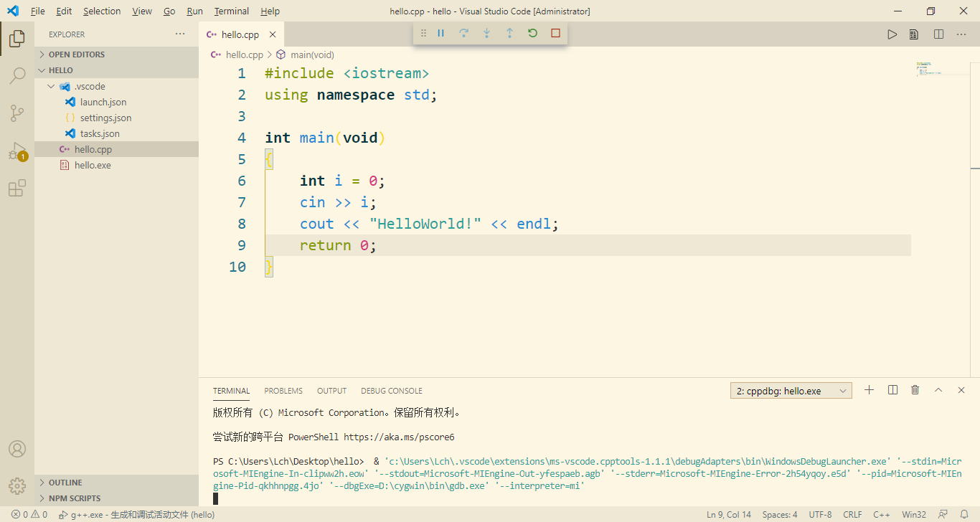The width and height of the screenshot is (980, 522).
Task: Click the g++.exe debug task status item
Action: 136,514
